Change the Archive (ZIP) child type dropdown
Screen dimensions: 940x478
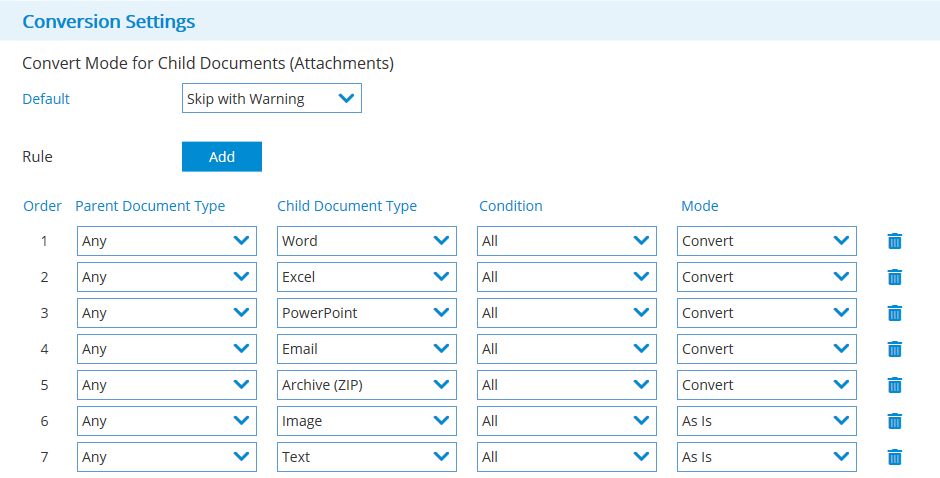point(366,385)
